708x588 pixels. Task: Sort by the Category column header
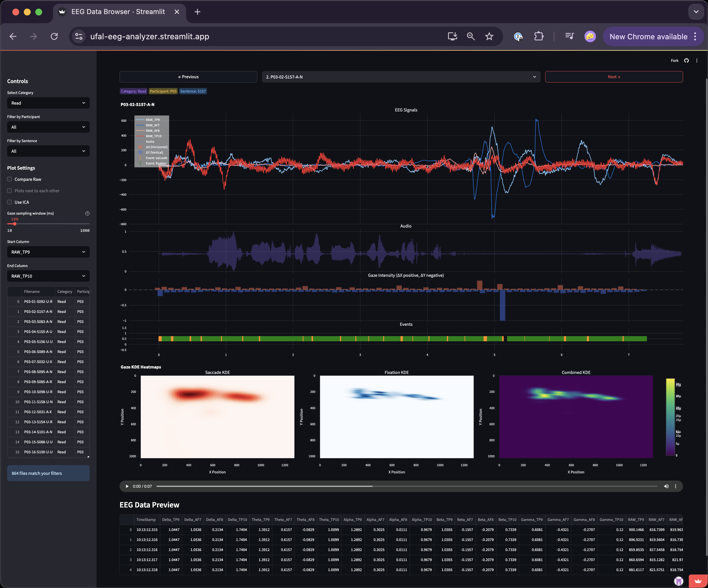65,291
